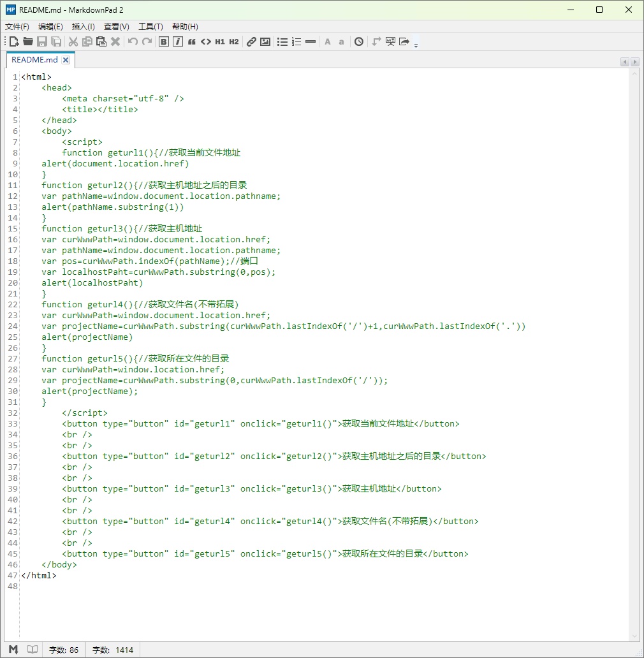Click the character count reading 1414
Viewport: 644px width, 658px height.
click(x=113, y=650)
